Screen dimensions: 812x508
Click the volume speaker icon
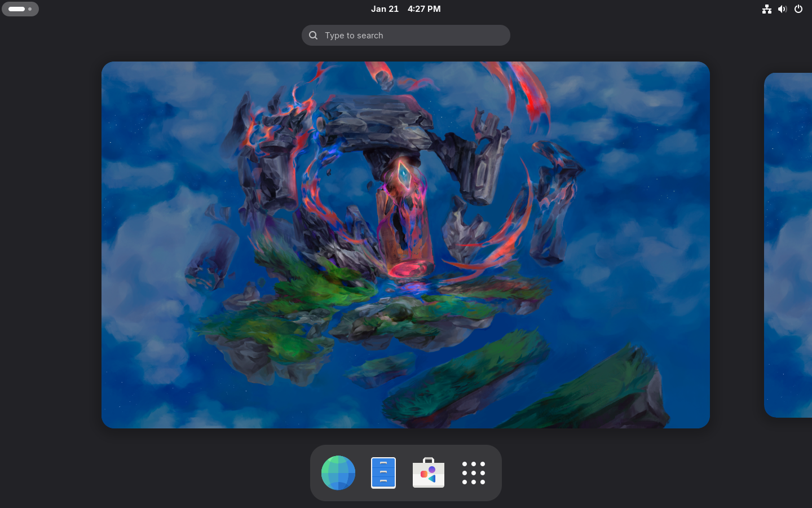pyautogui.click(x=782, y=9)
